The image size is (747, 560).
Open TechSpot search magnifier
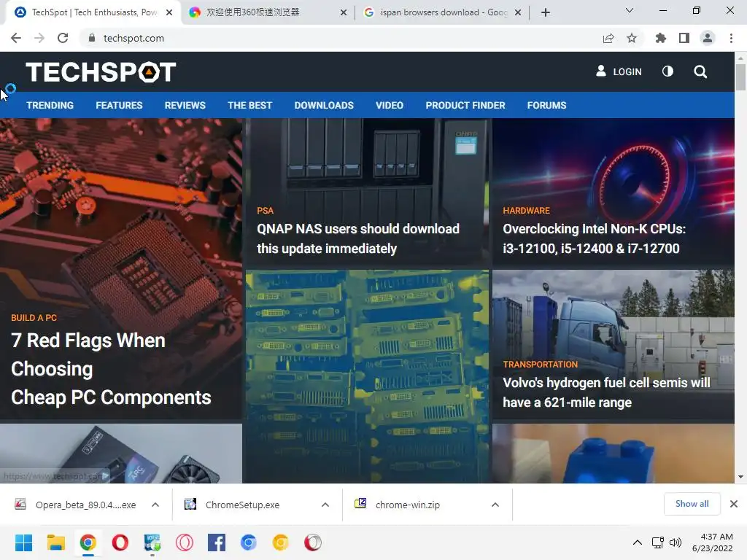click(700, 71)
